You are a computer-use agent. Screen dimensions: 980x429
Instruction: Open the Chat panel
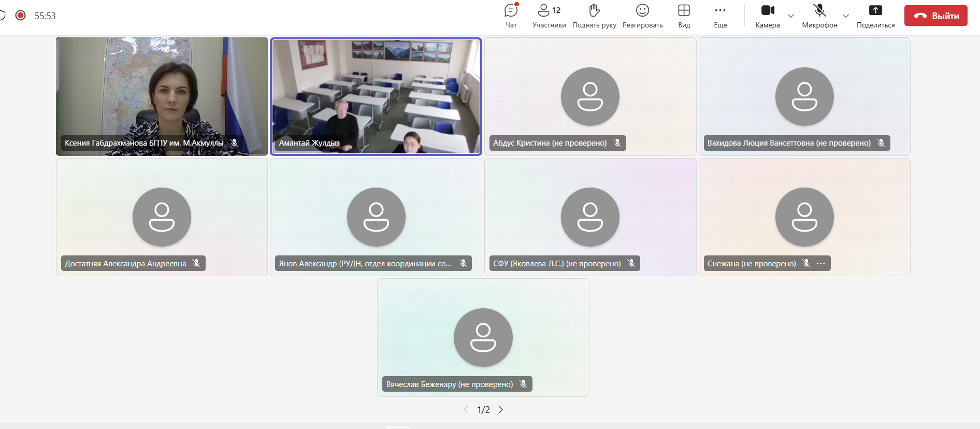click(511, 16)
